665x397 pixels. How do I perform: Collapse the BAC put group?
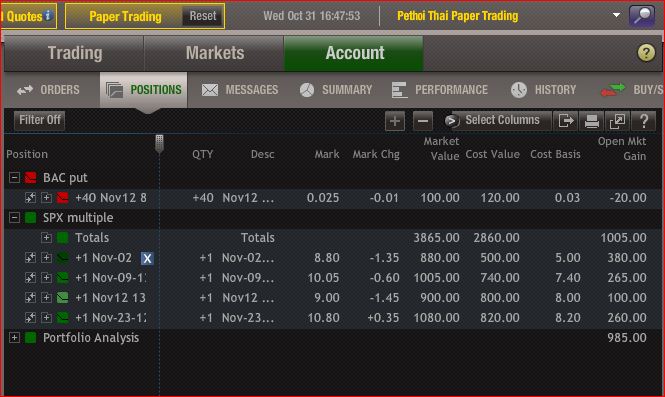click(14, 177)
